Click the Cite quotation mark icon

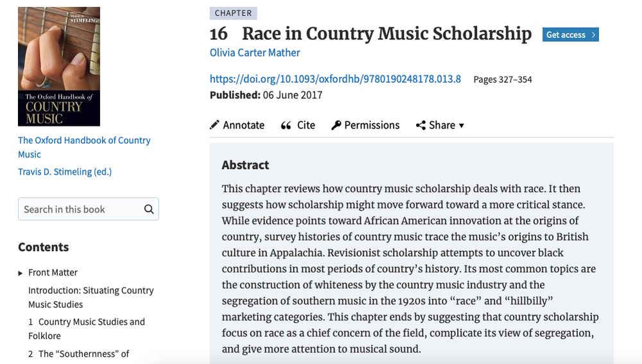[x=286, y=125]
